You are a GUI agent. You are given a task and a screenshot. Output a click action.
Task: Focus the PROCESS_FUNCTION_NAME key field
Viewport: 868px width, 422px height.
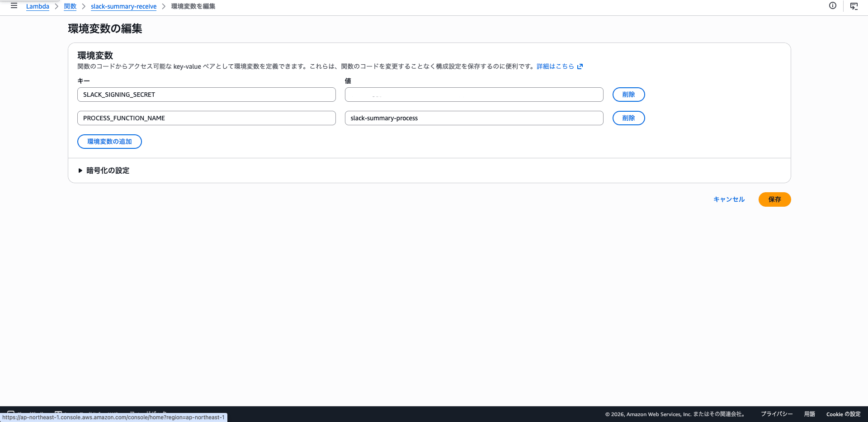pos(207,118)
